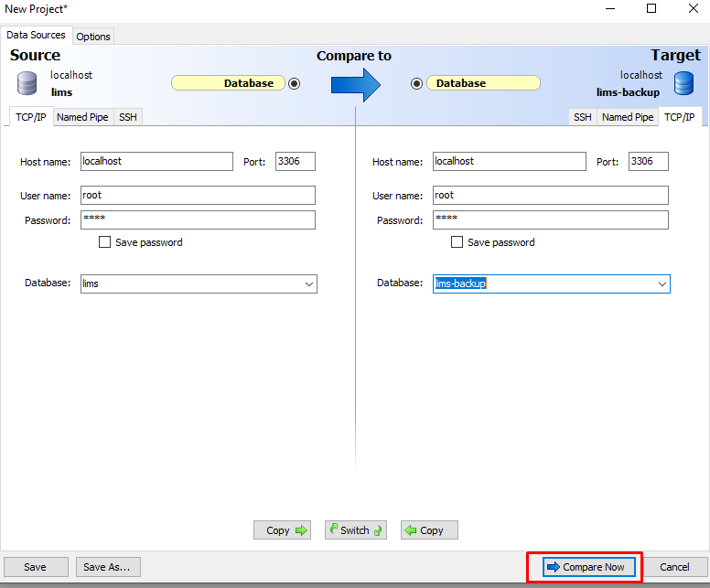Expand the source Database dropdown showing lims
710x588 pixels.
tap(308, 284)
